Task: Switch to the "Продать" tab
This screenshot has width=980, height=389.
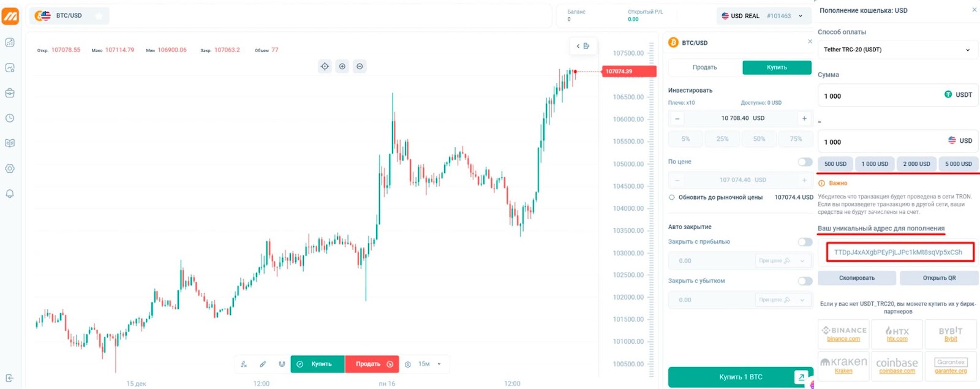Action: tap(704, 67)
